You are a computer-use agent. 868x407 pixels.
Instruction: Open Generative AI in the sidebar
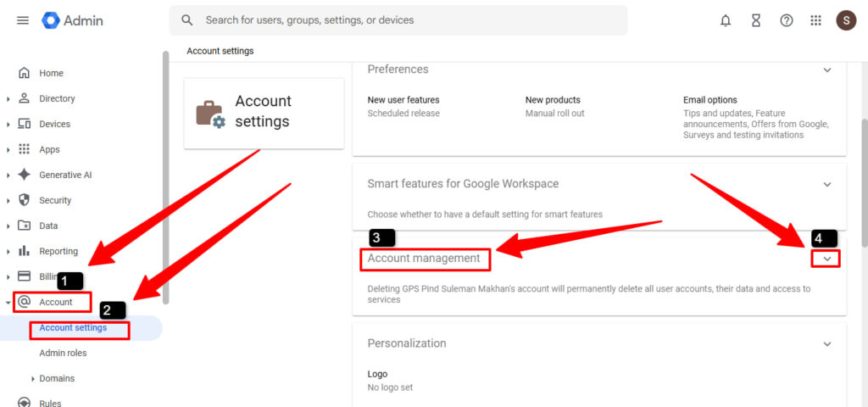coord(65,175)
